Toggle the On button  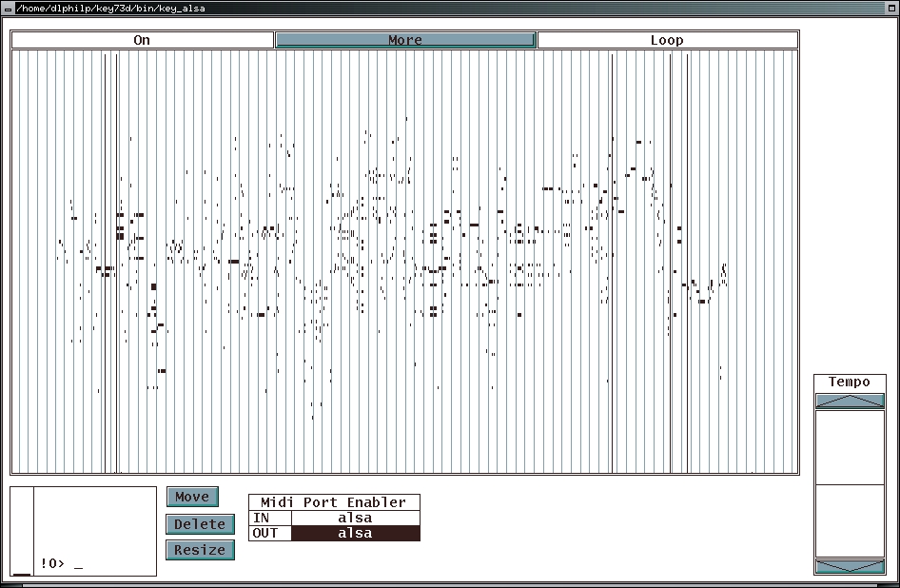tap(142, 40)
